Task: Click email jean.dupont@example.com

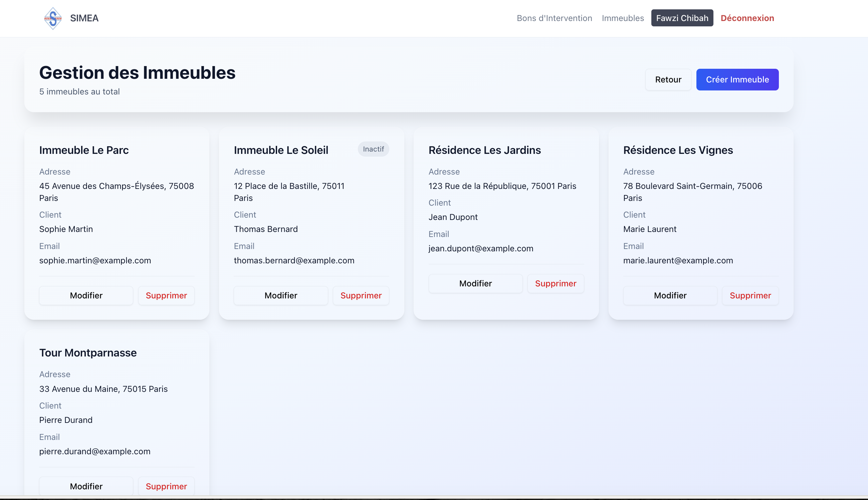Action: click(481, 248)
